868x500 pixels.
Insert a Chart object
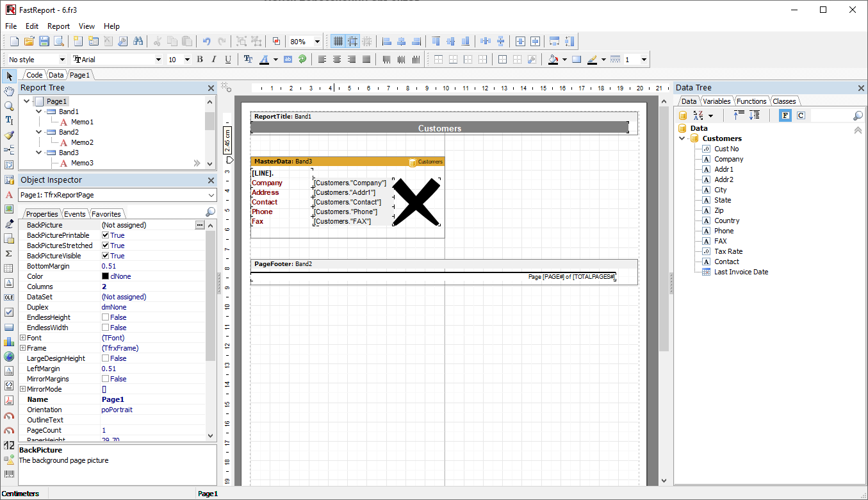9,342
